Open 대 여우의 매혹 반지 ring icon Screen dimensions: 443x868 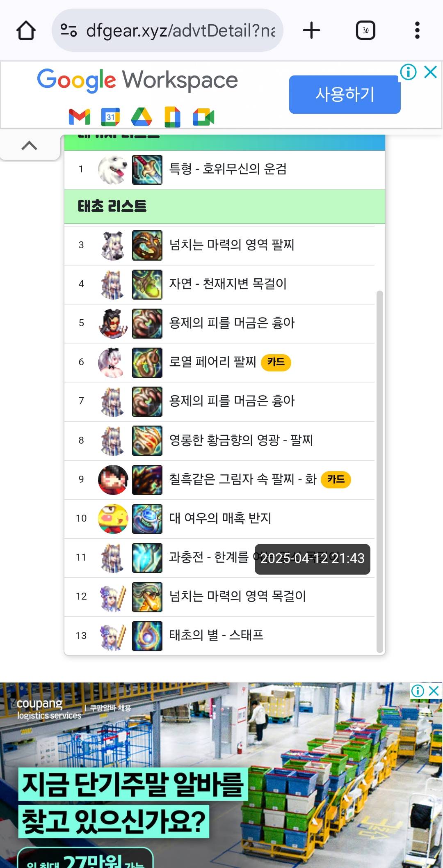tap(147, 519)
